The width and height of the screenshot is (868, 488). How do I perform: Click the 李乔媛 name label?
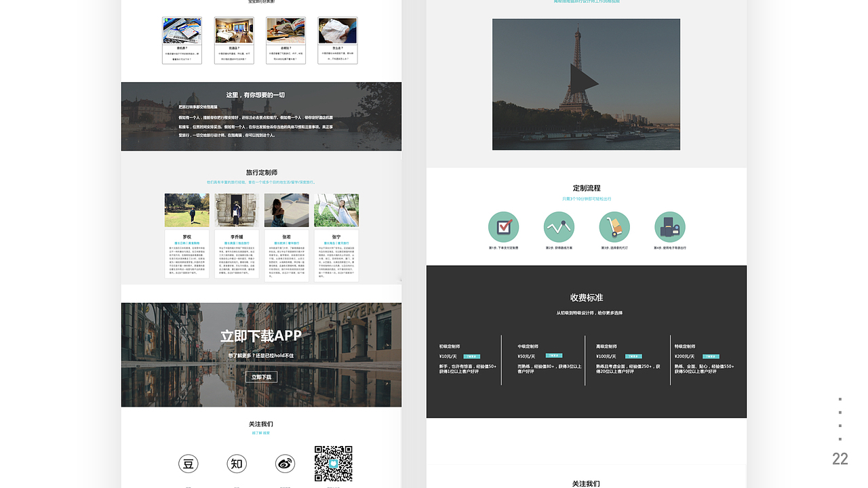[237, 237]
